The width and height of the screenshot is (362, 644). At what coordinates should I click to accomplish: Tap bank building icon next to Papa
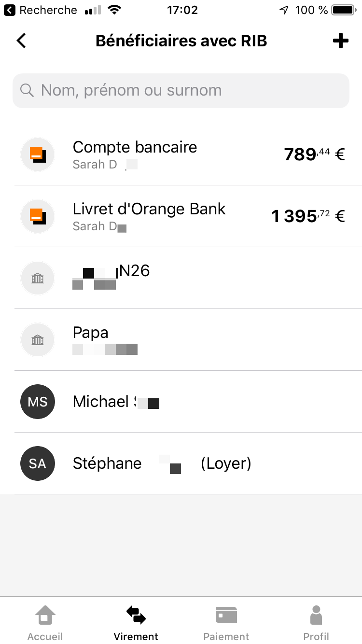tap(38, 340)
